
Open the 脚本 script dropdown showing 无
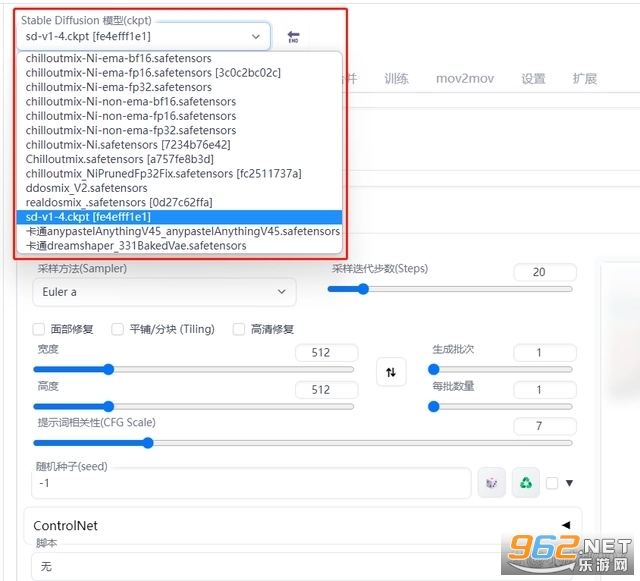pyautogui.click(x=302, y=566)
